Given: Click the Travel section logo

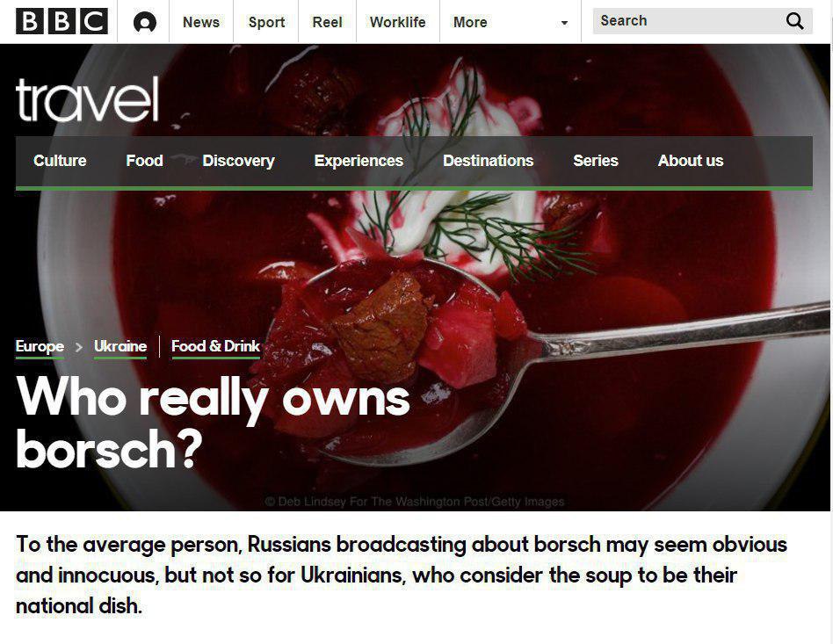Looking at the screenshot, I should [x=88, y=99].
